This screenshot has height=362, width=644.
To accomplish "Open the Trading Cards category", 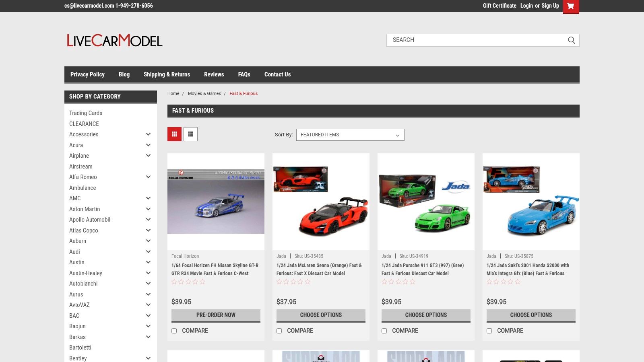I will 86,113.
